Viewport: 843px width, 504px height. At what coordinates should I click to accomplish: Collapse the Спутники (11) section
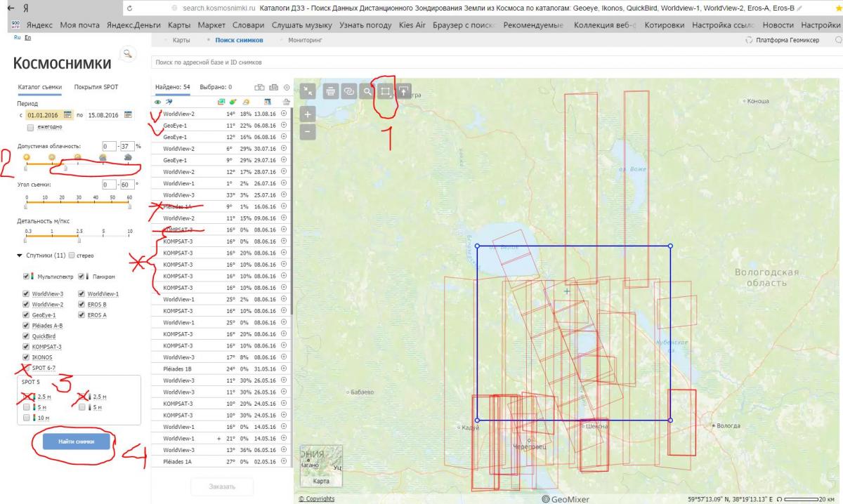point(20,256)
